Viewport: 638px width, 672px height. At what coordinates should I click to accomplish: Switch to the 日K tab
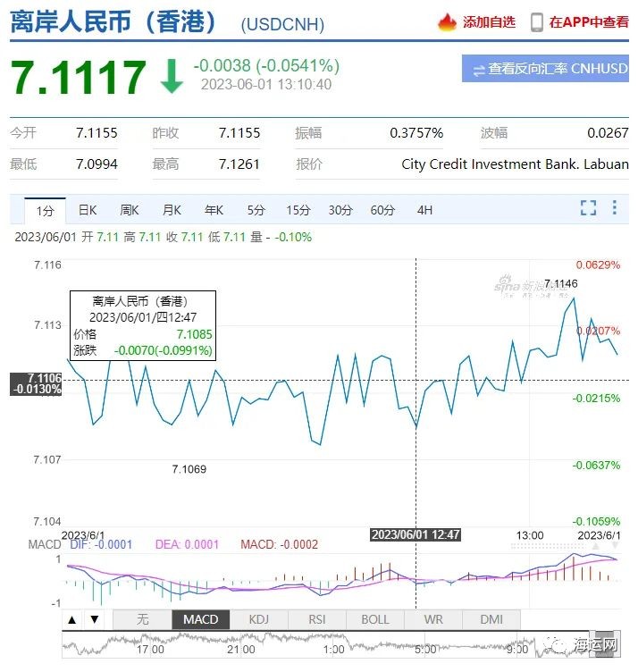(88, 210)
